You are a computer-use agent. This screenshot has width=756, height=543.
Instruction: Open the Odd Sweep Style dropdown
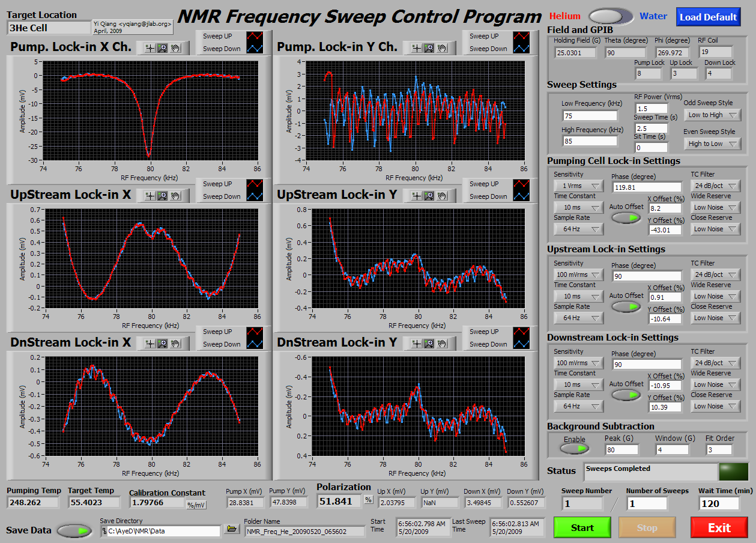pos(712,115)
